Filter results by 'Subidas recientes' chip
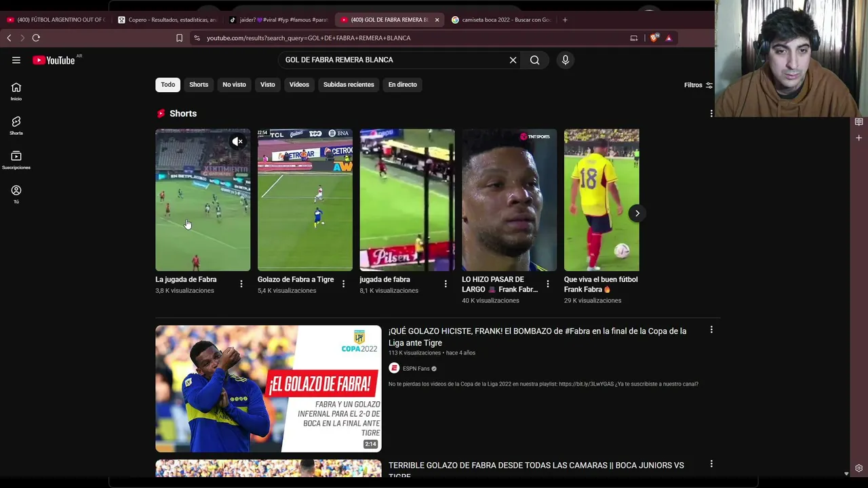Screen dimensions: 868x488 [349, 85]
